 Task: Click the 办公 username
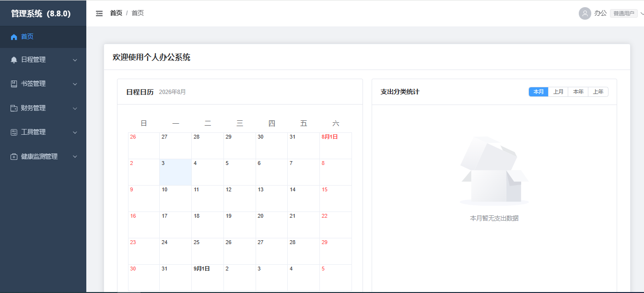click(x=600, y=13)
